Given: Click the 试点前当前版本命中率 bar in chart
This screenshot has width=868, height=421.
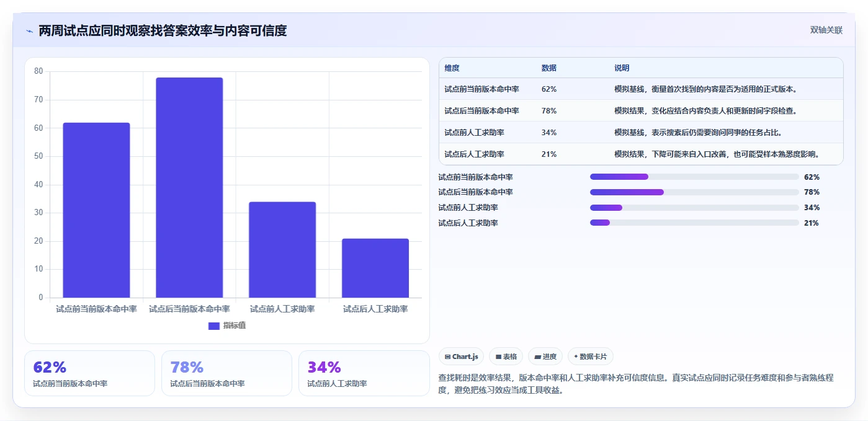Looking at the screenshot, I should coord(96,210).
